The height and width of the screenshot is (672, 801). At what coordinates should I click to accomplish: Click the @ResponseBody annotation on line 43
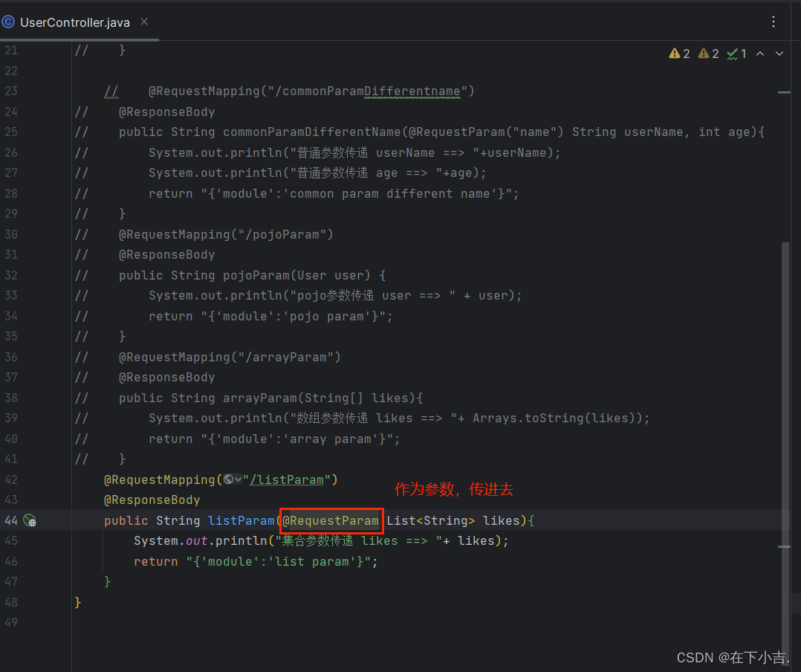click(152, 500)
